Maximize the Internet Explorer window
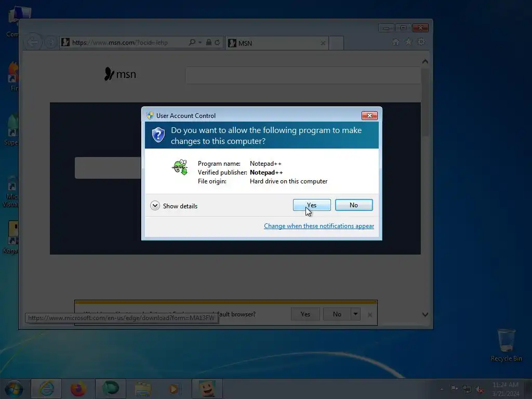 click(x=403, y=28)
